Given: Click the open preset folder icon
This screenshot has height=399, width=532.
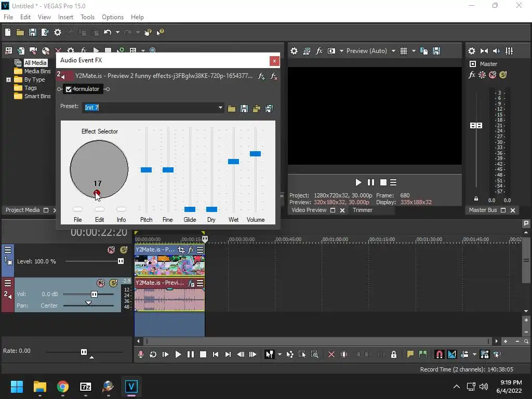Looking at the screenshot, I should pyautogui.click(x=231, y=109).
